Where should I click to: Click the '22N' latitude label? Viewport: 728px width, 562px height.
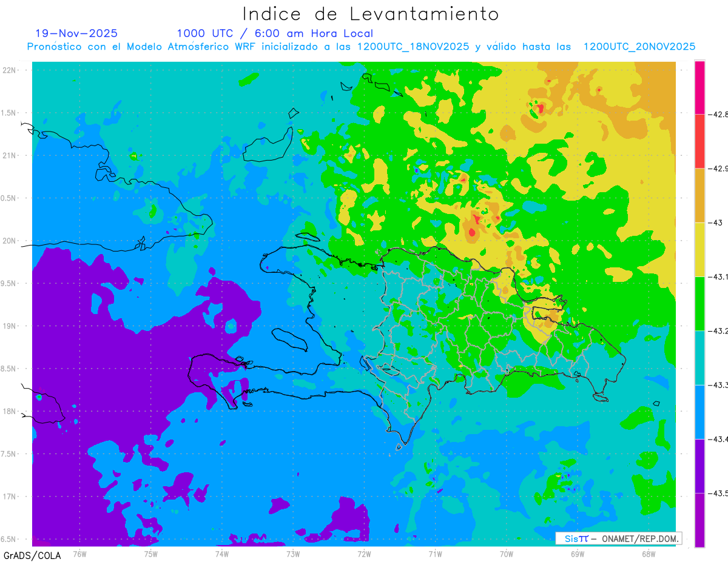tap(10, 70)
